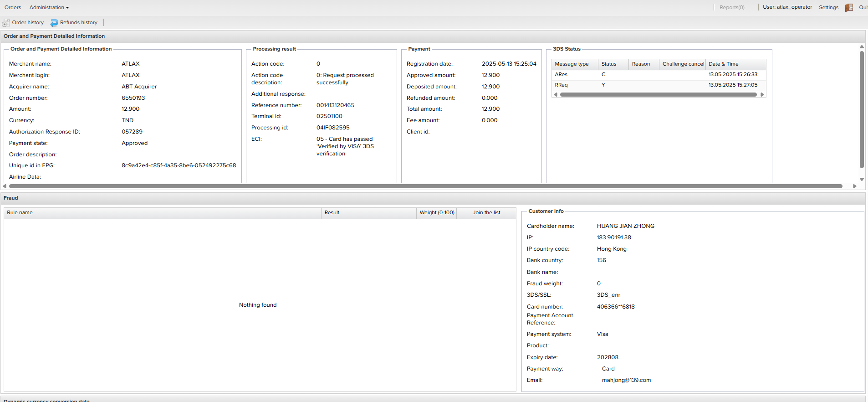The height and width of the screenshot is (402, 868).
Task: Open Settings in the top bar
Action: (828, 8)
